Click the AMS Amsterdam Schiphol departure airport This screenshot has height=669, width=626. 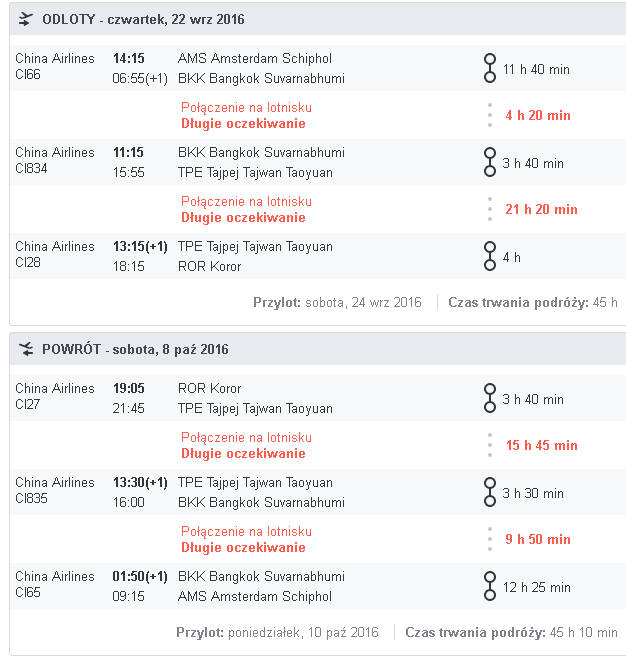click(255, 58)
